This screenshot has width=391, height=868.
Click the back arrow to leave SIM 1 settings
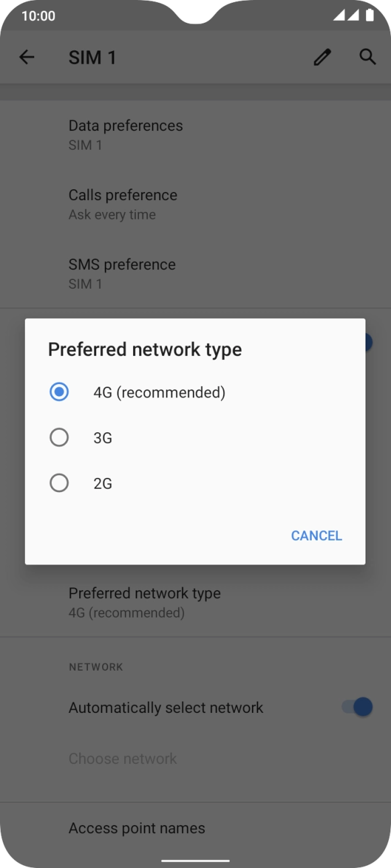tap(26, 57)
